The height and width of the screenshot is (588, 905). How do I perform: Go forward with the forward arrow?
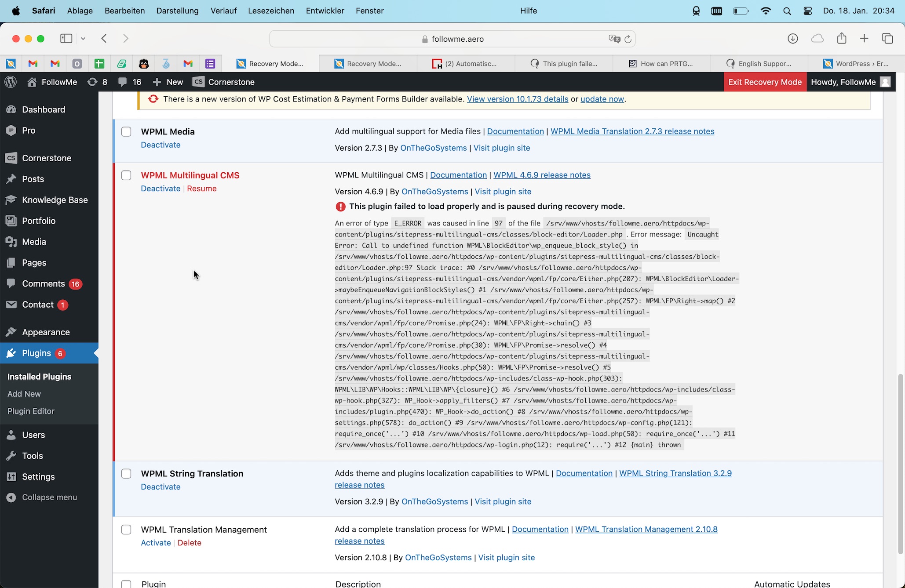click(126, 39)
